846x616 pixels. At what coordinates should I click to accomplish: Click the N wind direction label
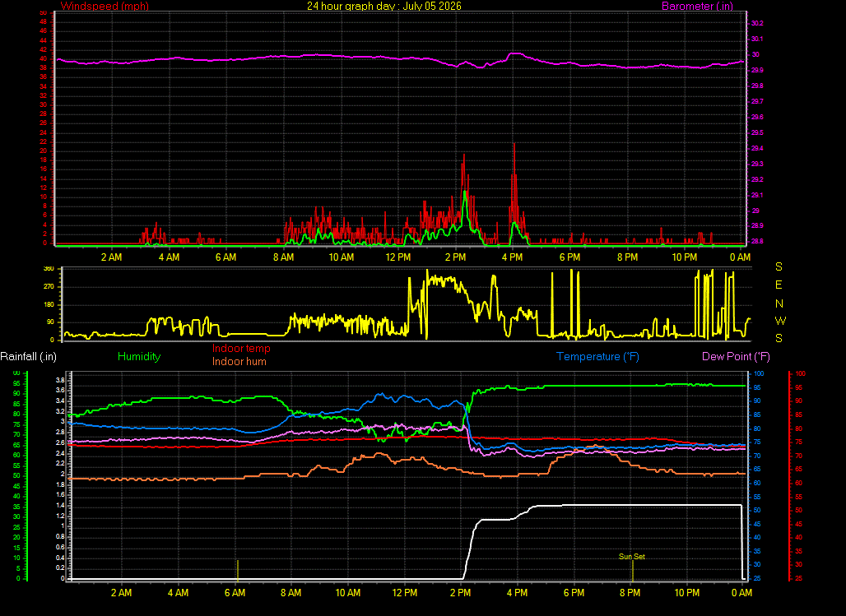[x=779, y=303]
